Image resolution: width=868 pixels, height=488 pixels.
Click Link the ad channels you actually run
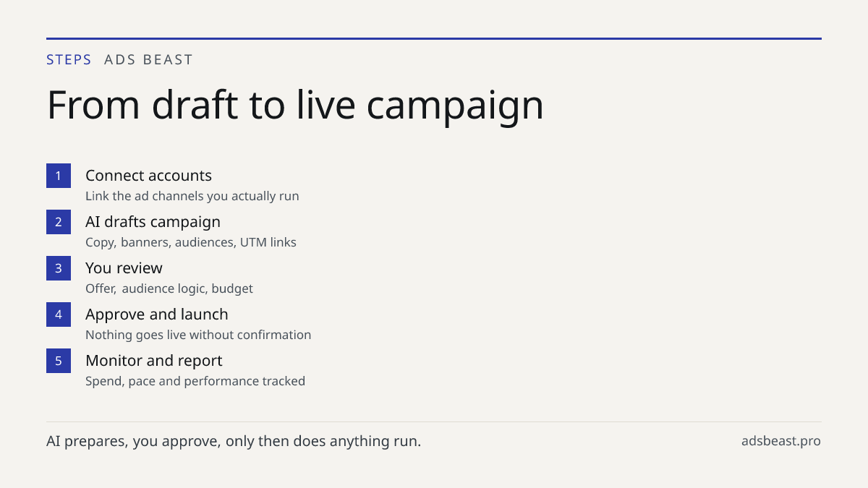[192, 196]
